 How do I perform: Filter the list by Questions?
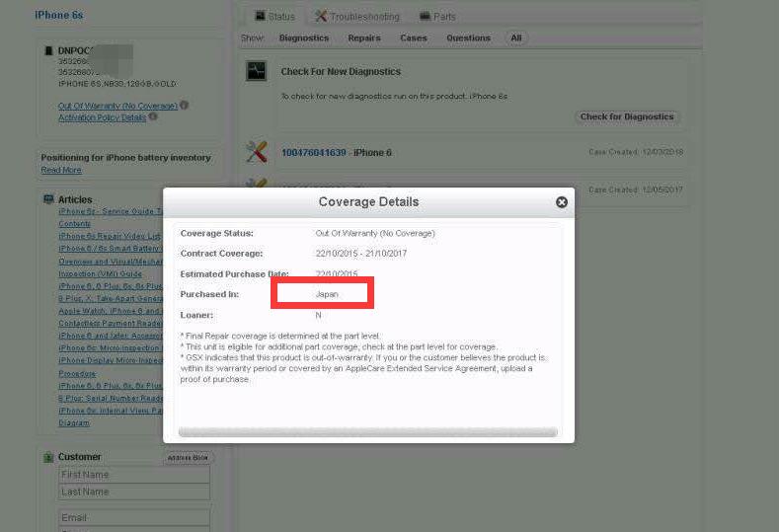[x=469, y=38]
